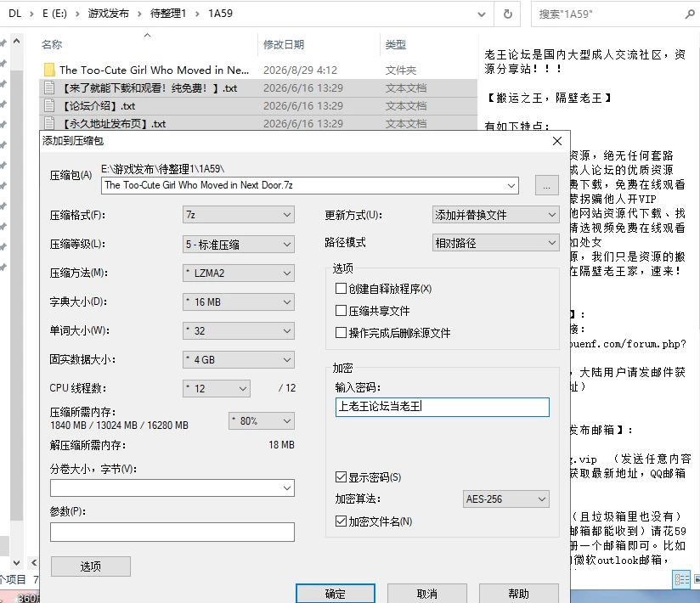This screenshot has width=700, height=603.
Task: Sort by 名称 column header
Action: (52, 45)
